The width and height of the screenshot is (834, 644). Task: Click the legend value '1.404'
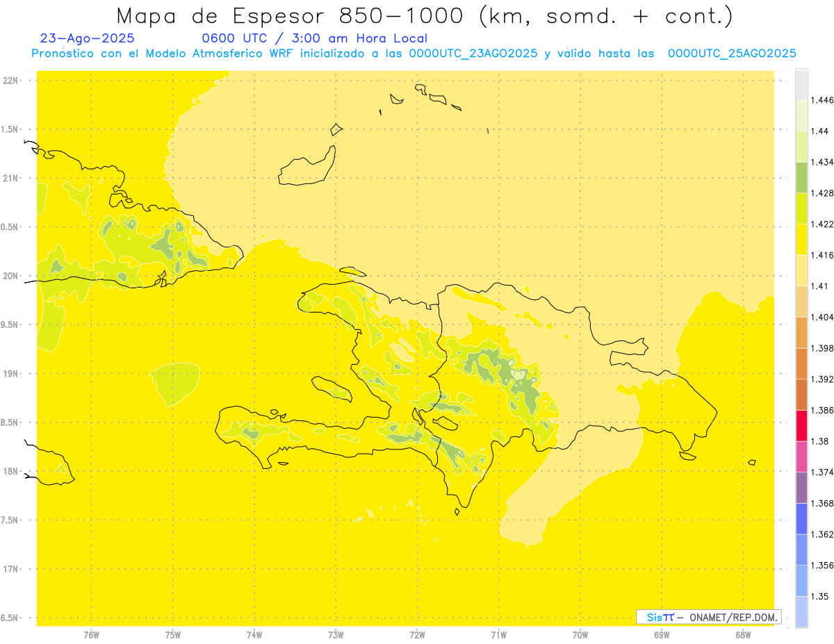click(x=823, y=317)
